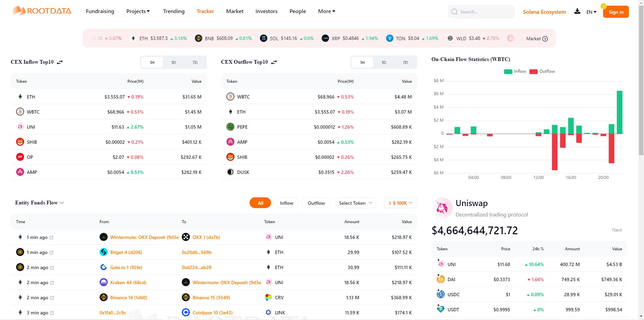Open the Select Token dropdown
Image resolution: width=644 pixels, height=320 pixels.
[356, 203]
